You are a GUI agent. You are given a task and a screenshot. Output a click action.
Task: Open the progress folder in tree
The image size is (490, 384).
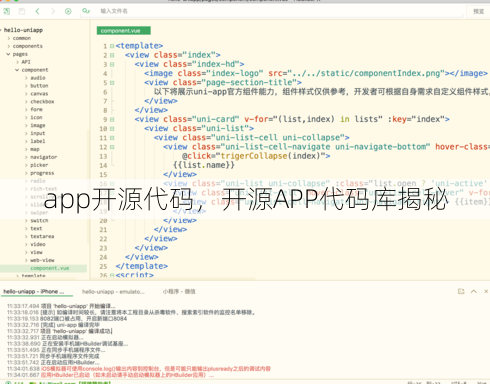click(42, 173)
